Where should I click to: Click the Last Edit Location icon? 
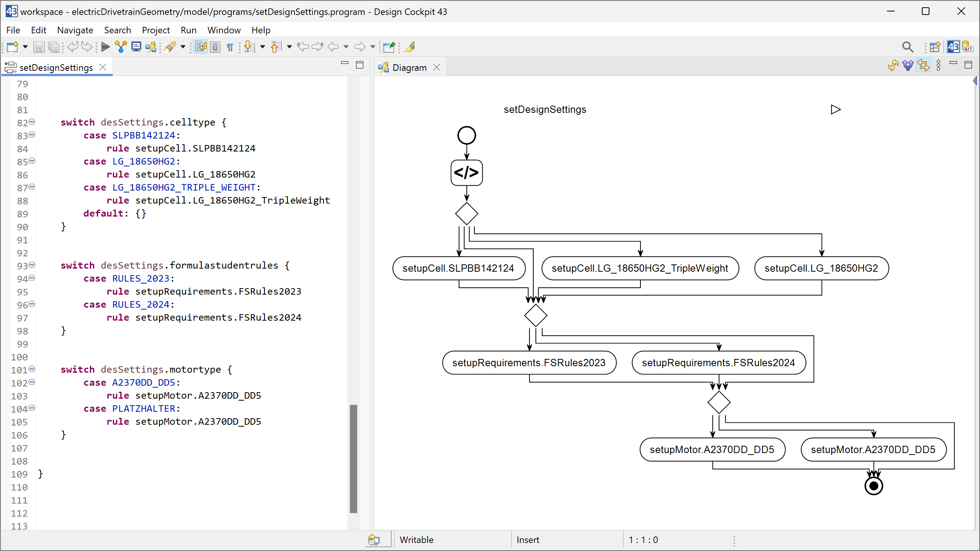pyautogui.click(x=303, y=47)
